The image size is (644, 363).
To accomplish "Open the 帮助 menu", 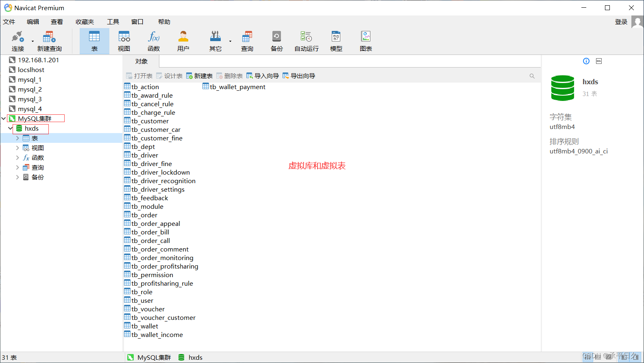I will (164, 22).
